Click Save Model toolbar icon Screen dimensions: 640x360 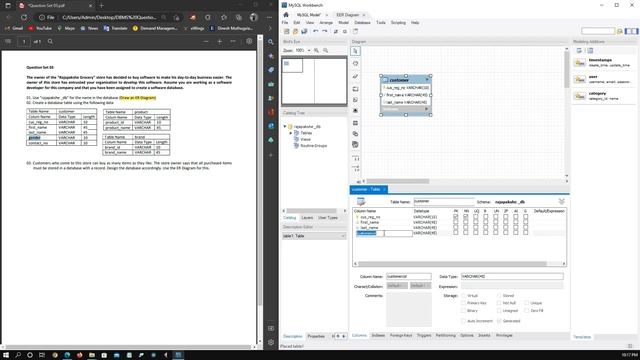coord(304,31)
